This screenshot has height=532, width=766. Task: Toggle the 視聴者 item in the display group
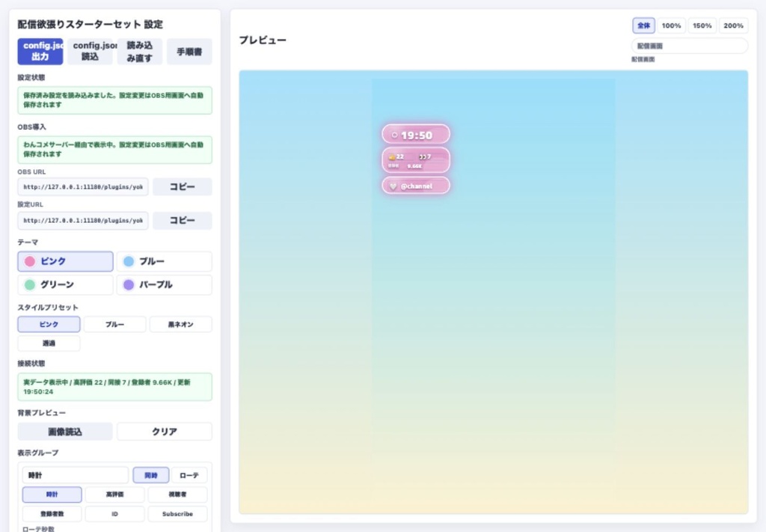[x=178, y=495]
